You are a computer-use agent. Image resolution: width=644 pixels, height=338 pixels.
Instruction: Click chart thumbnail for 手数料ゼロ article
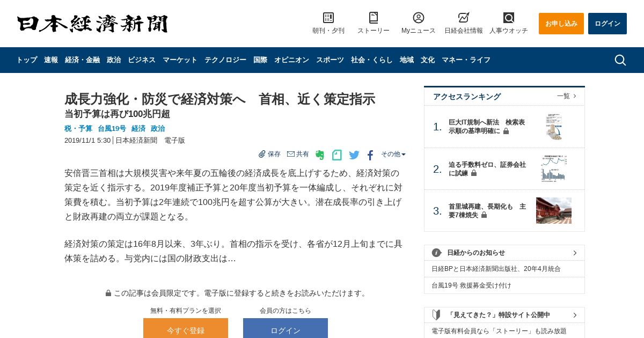point(554,168)
